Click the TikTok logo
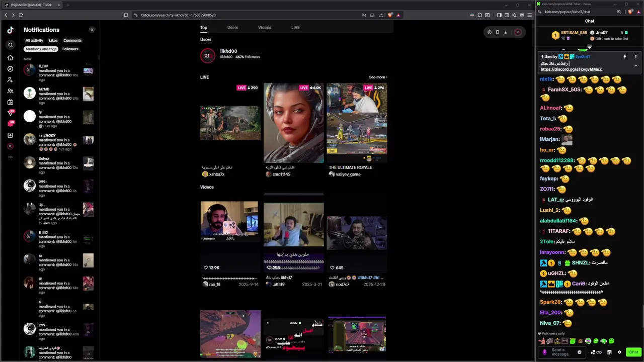This screenshot has width=644, height=362. click(10, 30)
